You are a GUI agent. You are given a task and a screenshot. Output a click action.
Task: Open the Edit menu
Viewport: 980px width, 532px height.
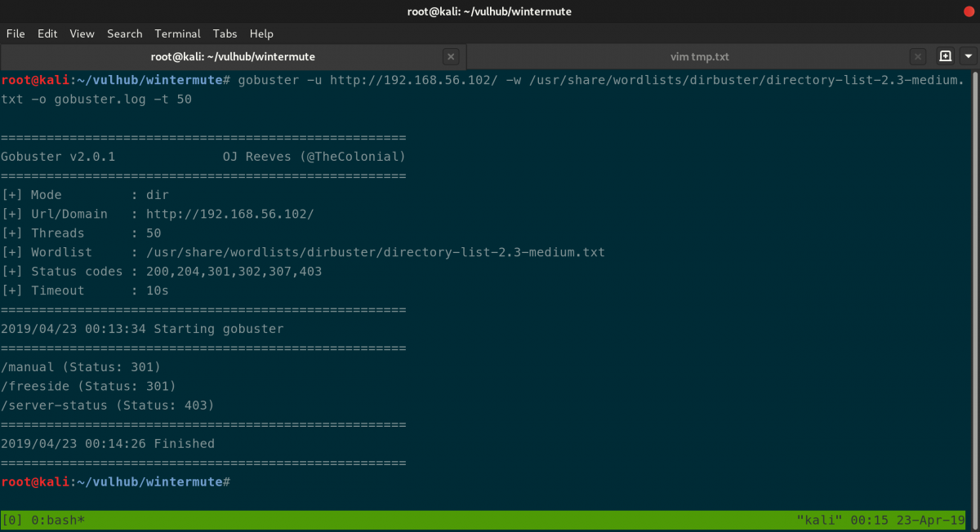click(x=47, y=33)
